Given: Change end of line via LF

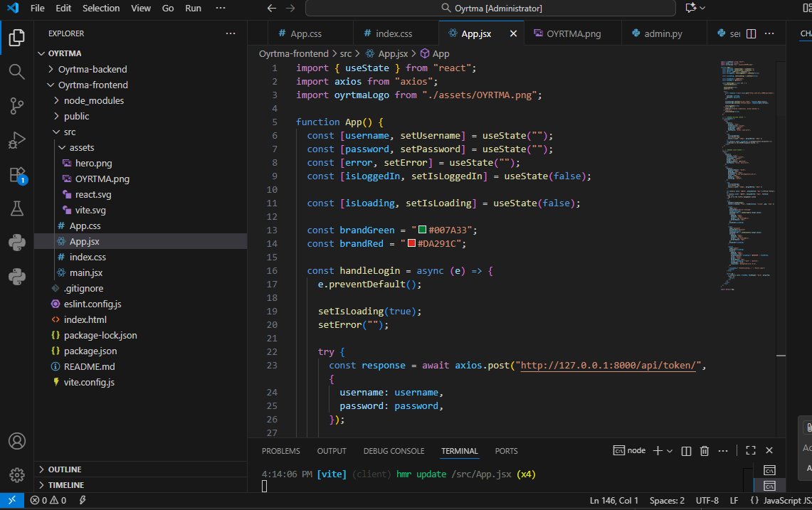Looking at the screenshot, I should [734, 501].
